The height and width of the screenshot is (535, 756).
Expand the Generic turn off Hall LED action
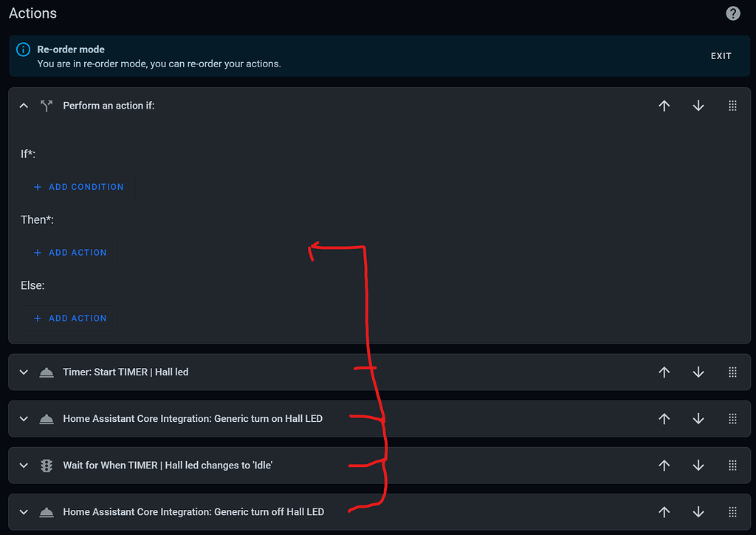click(x=23, y=511)
